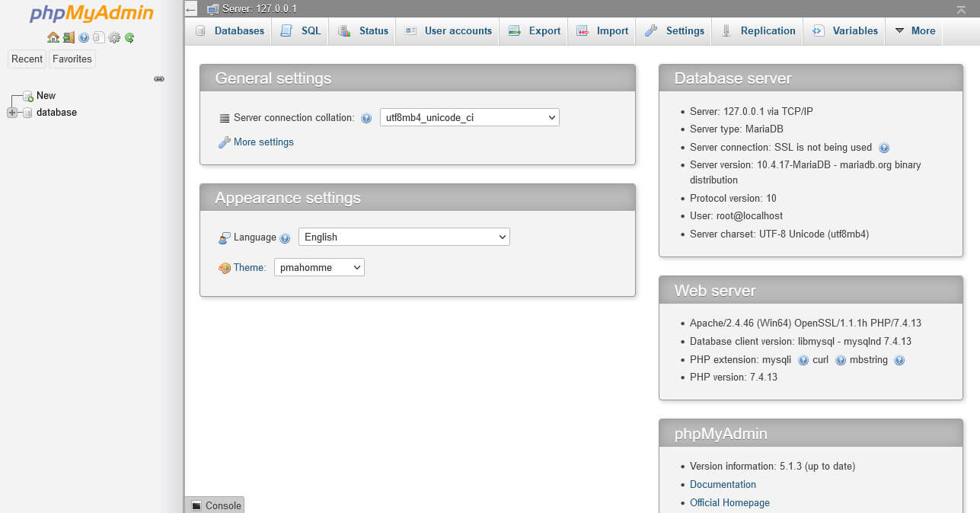Reload navigation panel with green refresh icon

pos(129,37)
